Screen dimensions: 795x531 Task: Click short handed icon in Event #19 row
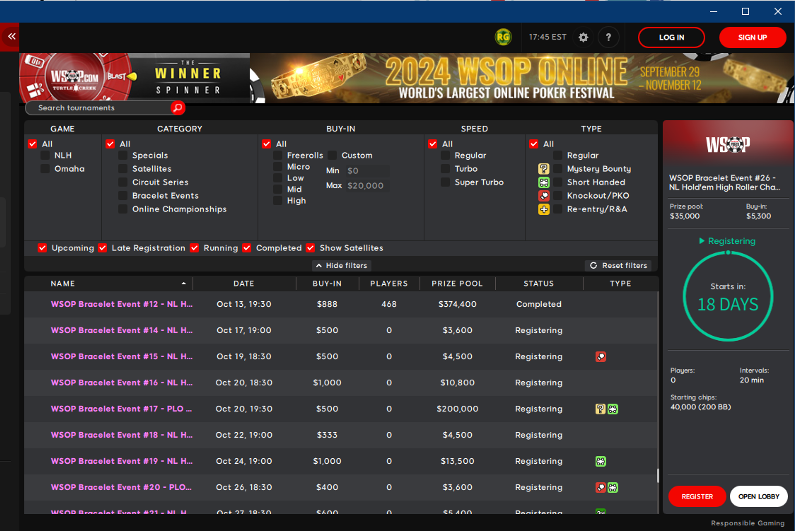coord(601,462)
